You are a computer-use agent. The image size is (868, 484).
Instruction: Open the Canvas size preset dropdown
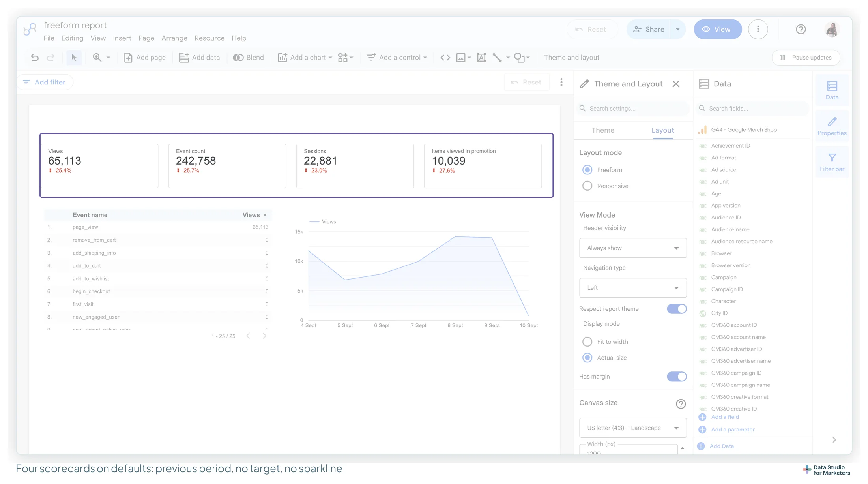[633, 428]
